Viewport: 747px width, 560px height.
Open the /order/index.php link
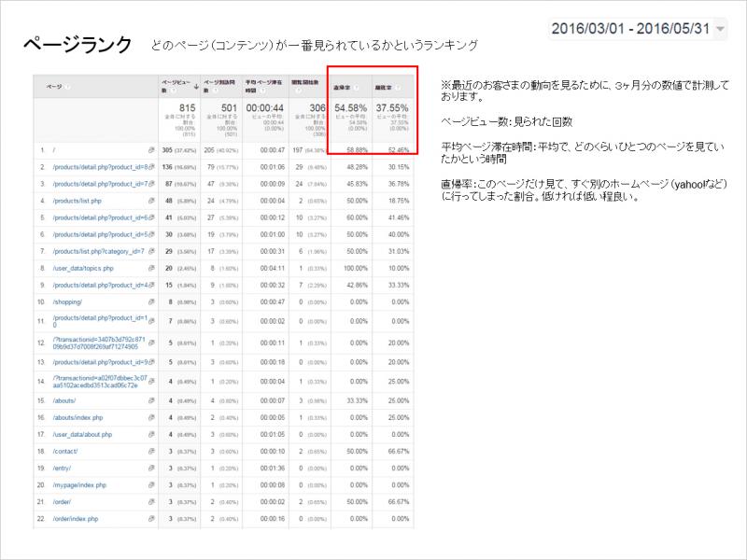coord(76,519)
